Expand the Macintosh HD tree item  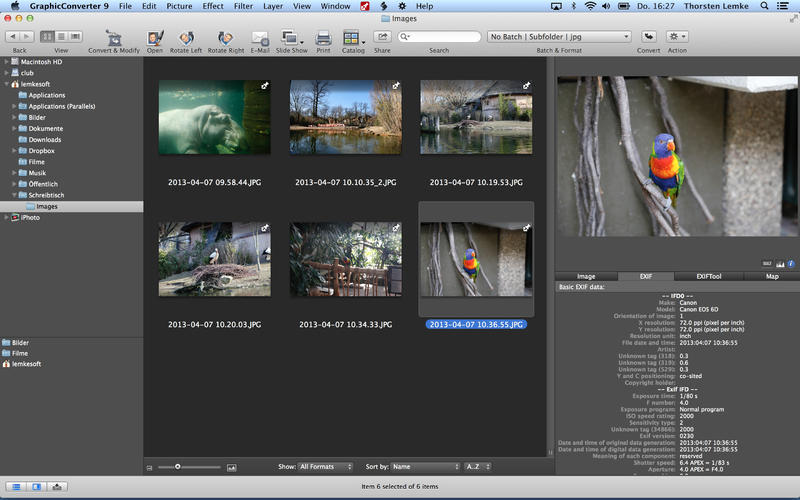click(x=7, y=60)
